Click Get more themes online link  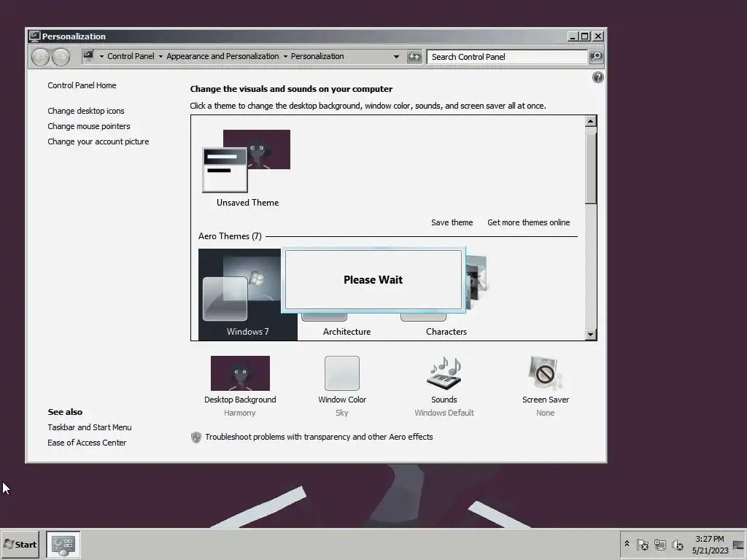pos(528,222)
